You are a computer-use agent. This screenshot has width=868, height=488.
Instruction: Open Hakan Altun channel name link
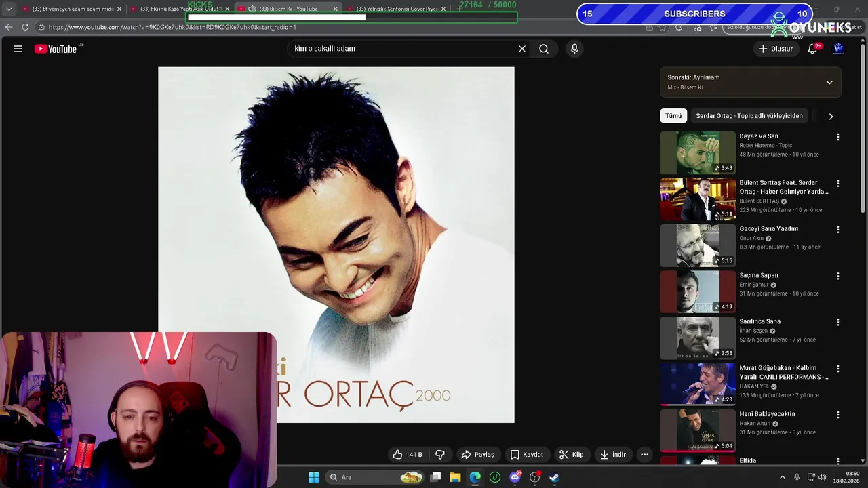[x=755, y=424]
